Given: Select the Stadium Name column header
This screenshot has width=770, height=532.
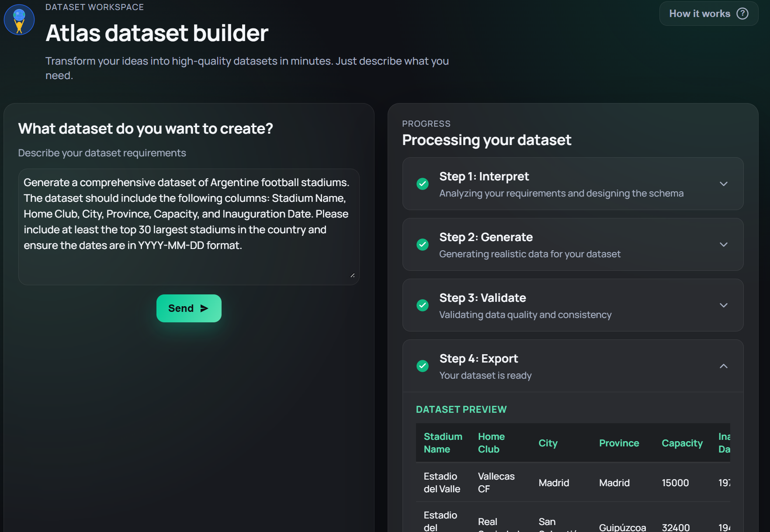Looking at the screenshot, I should click(443, 443).
